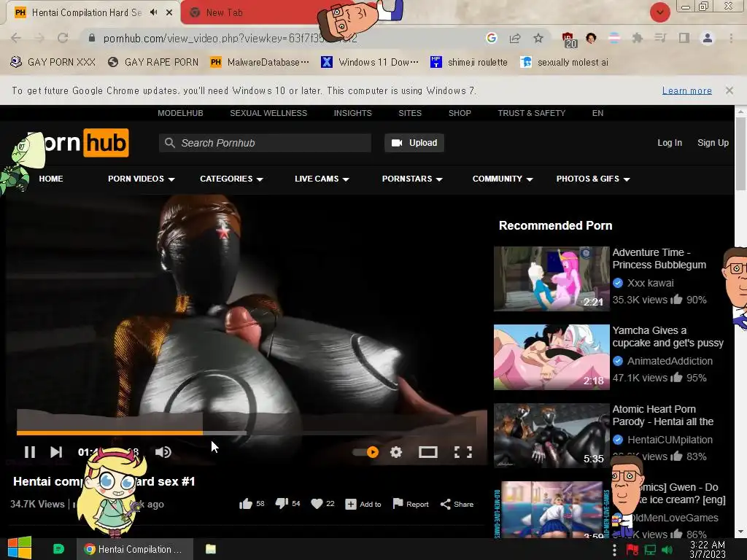Open the extension with the 20 badge

pyautogui.click(x=569, y=39)
